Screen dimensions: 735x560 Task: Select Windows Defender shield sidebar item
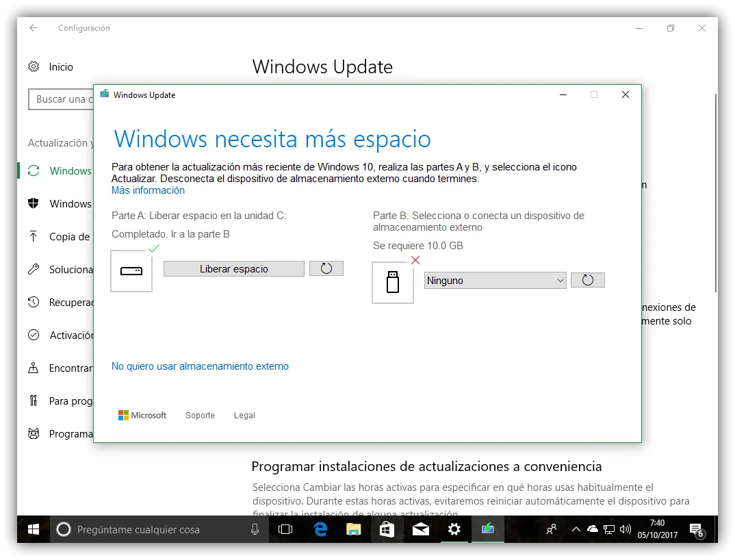tap(56, 203)
